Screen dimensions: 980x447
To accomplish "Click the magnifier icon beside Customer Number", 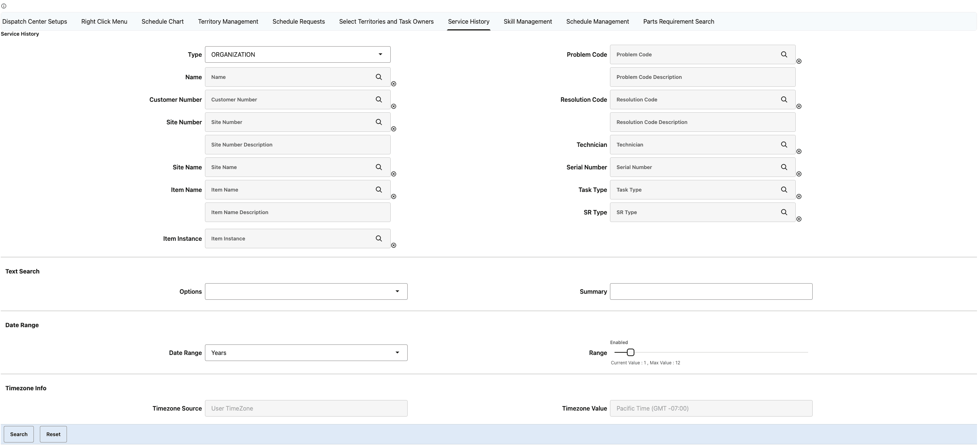I will (x=379, y=99).
